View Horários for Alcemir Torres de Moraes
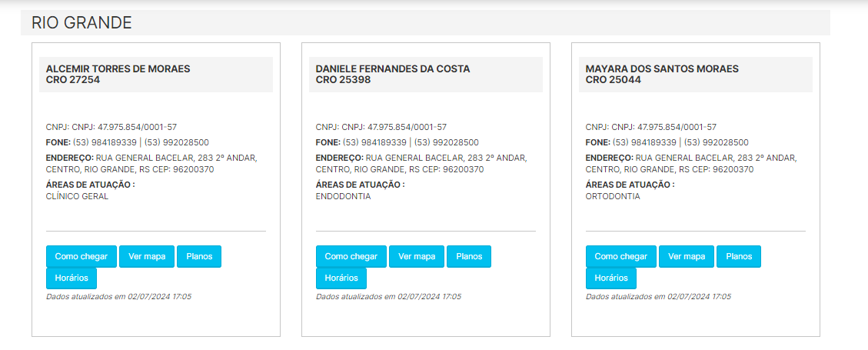The image size is (868, 350). pos(72,278)
